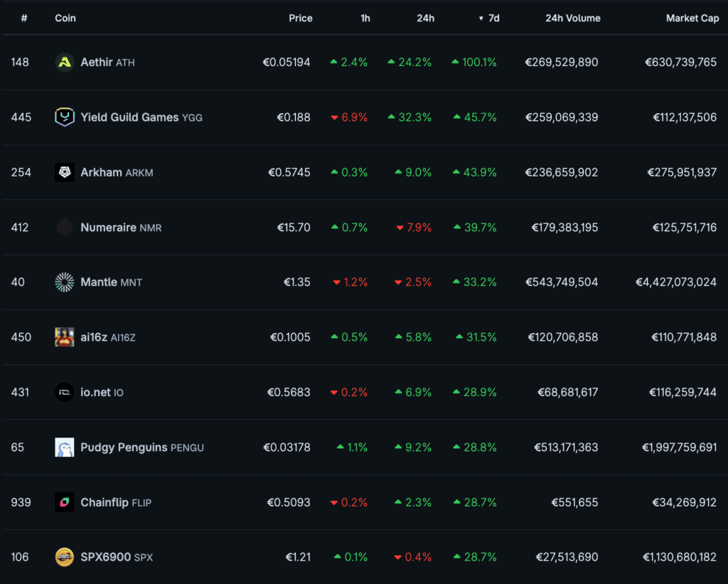The height and width of the screenshot is (584, 728).
Task: Open the Arkham ARKM coin link
Action: (x=117, y=172)
